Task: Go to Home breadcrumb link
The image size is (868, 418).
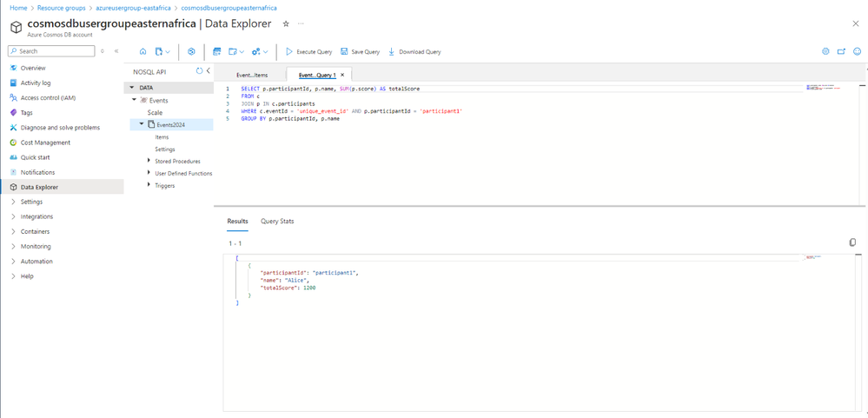Action: (17, 9)
